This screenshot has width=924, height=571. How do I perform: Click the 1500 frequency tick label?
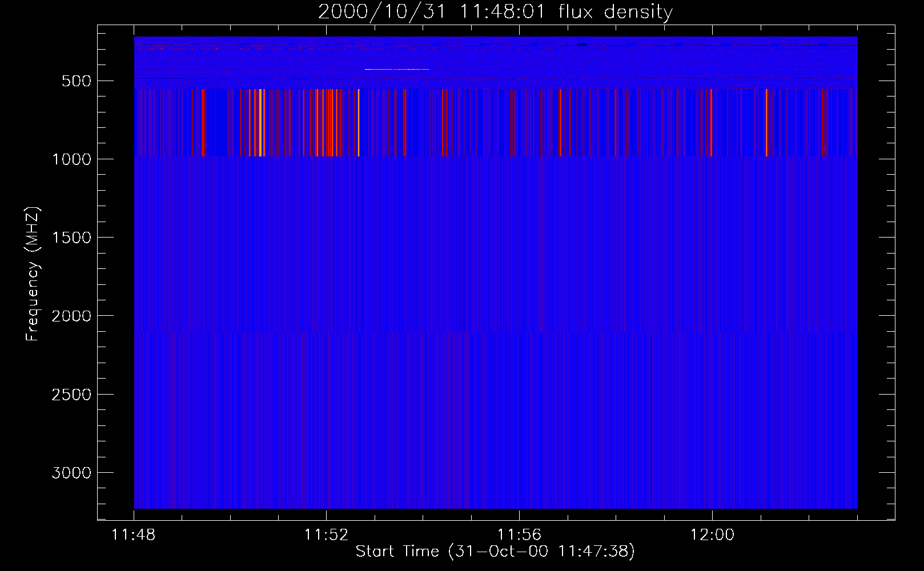tap(71, 238)
